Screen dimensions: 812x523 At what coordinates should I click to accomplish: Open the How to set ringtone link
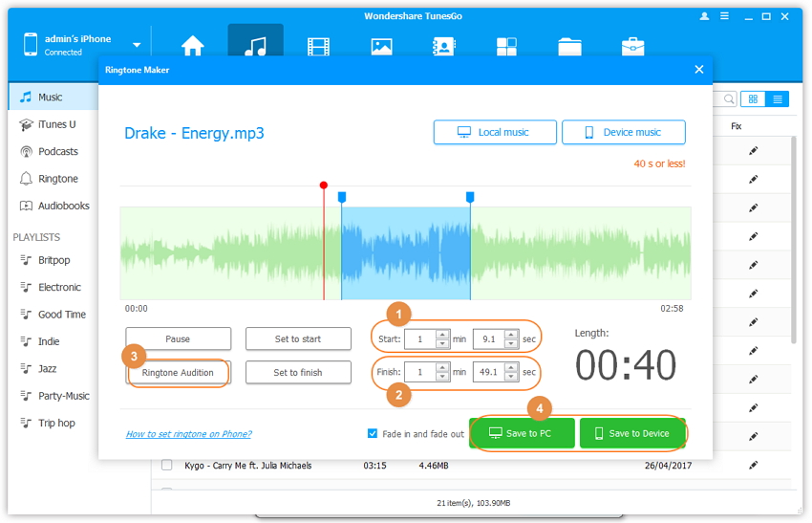pos(188,434)
